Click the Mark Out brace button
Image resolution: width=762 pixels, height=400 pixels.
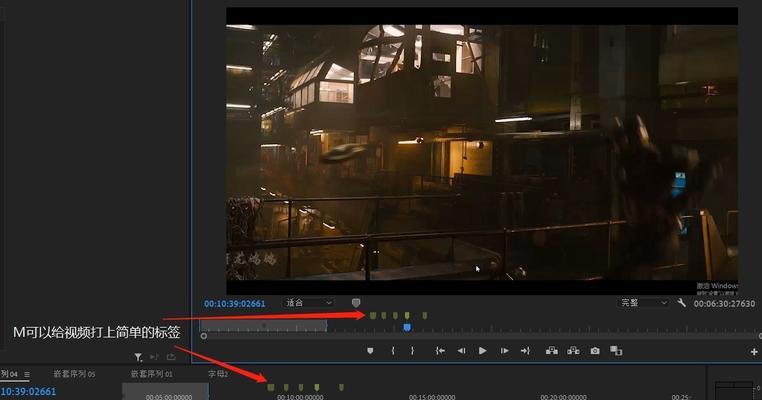point(412,350)
